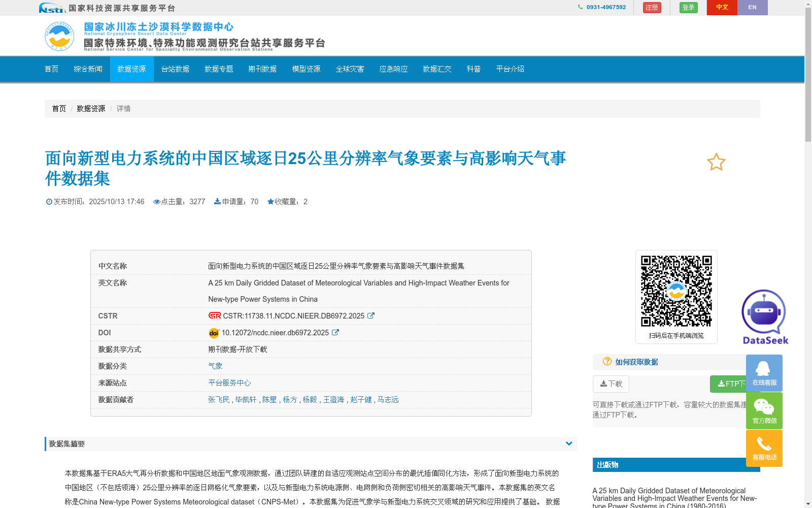Image resolution: width=812 pixels, height=508 pixels.
Task: Click the DOI 10.12072/ncdc.nieer.db6972.2025 text
Action: point(275,333)
